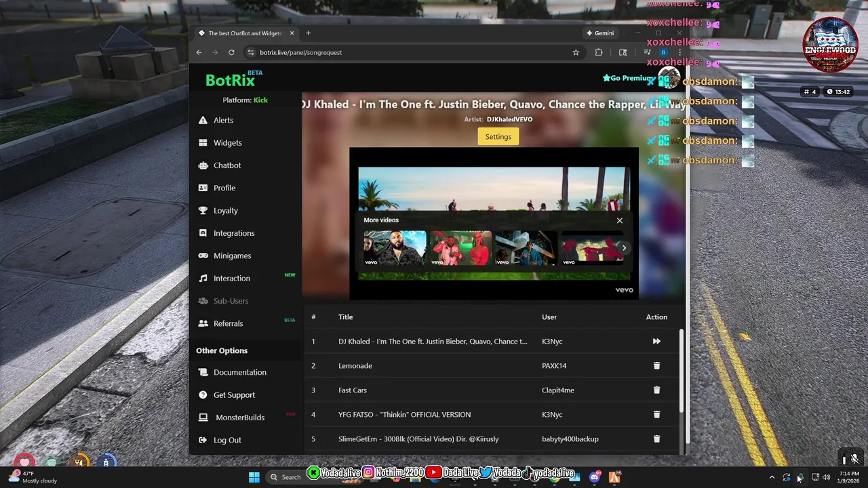This screenshot has height=488, width=868.
Task: Click user Clapit4me in the queue
Action: coord(558,390)
